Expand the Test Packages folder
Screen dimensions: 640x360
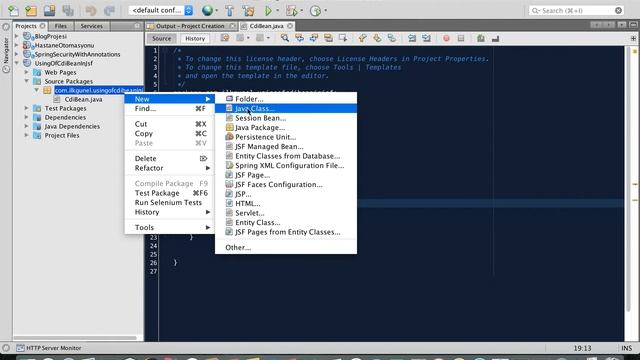click(x=27, y=108)
